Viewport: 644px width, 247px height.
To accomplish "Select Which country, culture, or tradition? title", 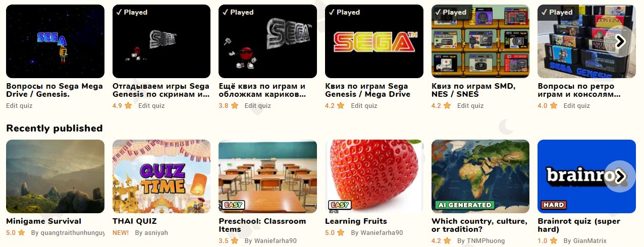I will pyautogui.click(x=479, y=225).
